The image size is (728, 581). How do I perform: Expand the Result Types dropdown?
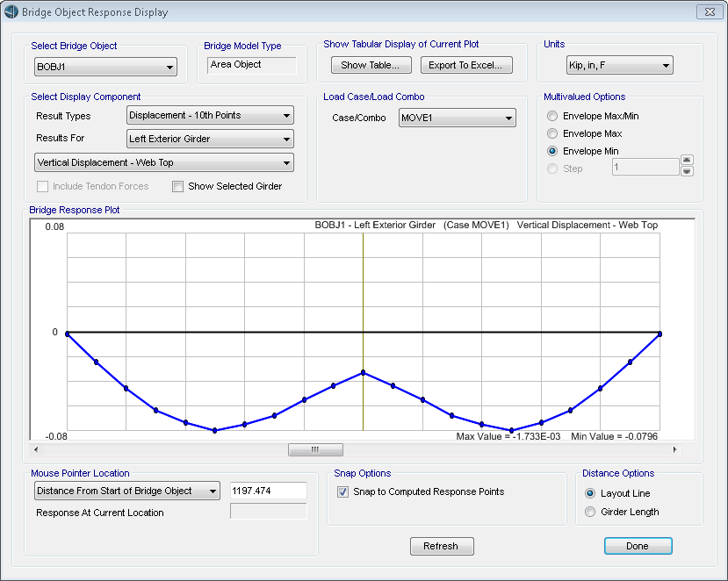209,115
